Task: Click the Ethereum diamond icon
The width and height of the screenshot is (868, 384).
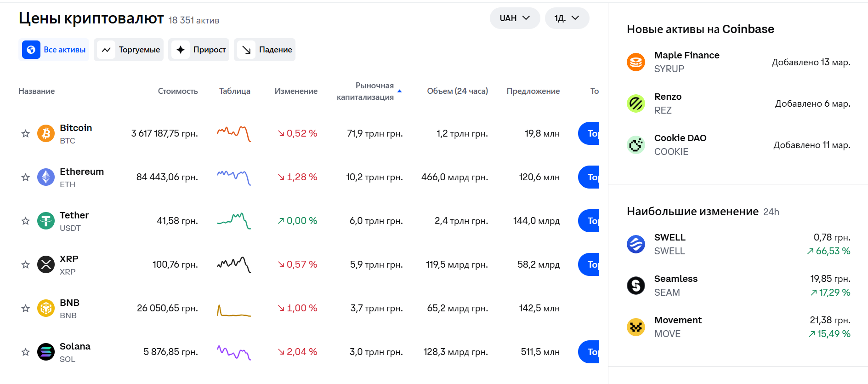Action: point(45,177)
